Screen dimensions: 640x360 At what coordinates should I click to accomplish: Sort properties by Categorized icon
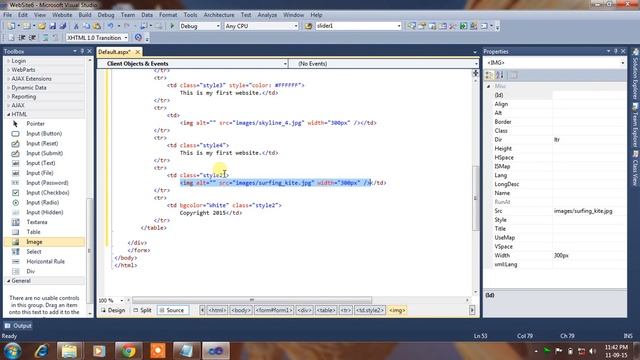tap(489, 75)
